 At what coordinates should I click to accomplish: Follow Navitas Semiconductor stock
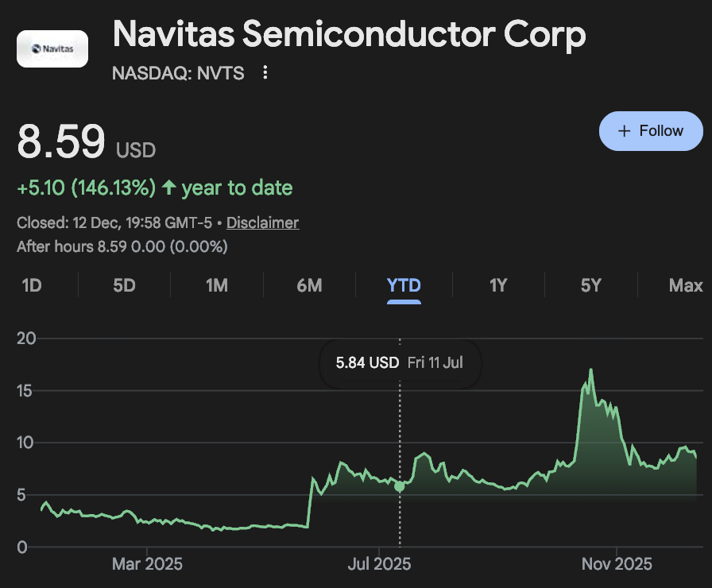click(x=651, y=131)
